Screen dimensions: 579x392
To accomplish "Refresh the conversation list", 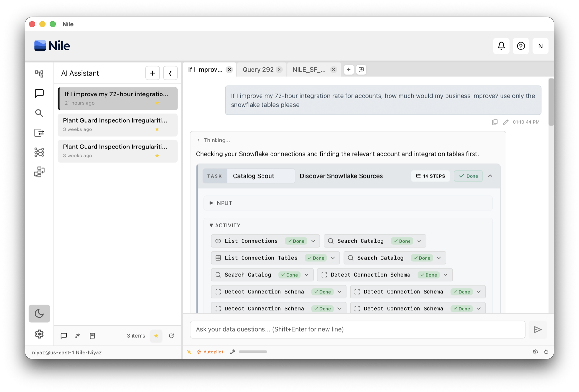I will (171, 336).
